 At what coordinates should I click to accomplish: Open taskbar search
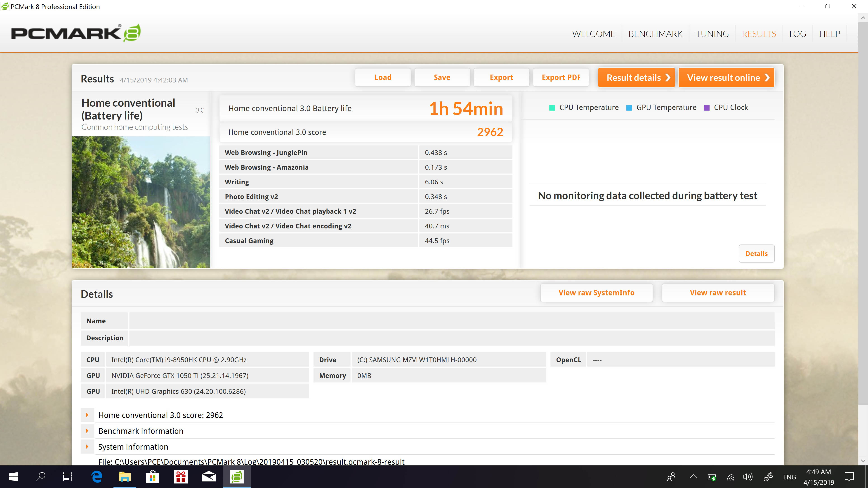[41, 476]
